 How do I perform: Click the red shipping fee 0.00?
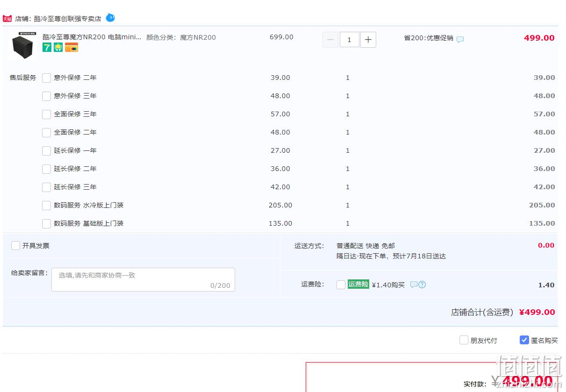pos(546,245)
